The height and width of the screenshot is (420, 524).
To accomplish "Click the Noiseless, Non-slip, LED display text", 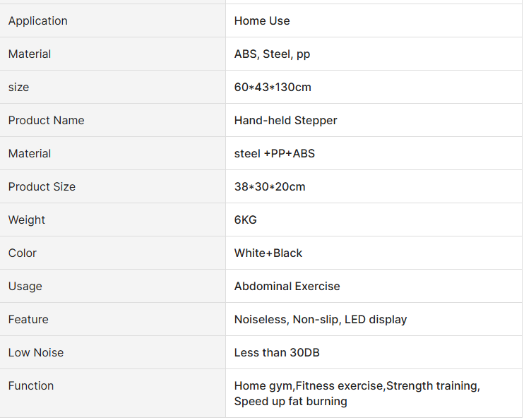I will [321, 320].
